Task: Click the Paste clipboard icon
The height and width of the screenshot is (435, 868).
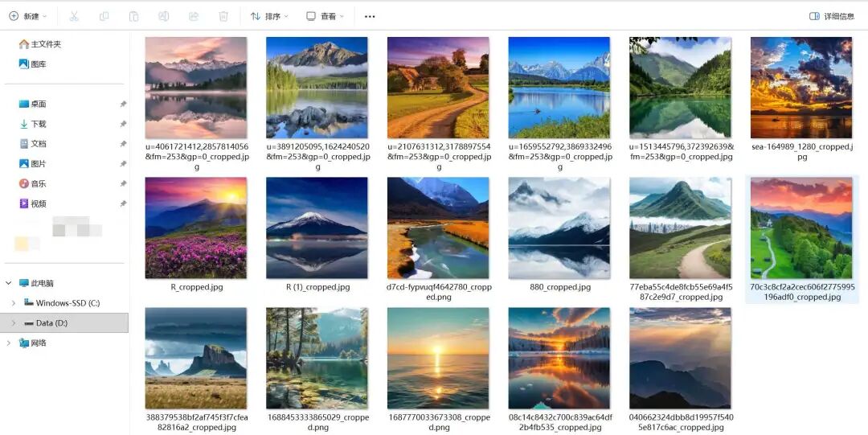Action: [133, 17]
